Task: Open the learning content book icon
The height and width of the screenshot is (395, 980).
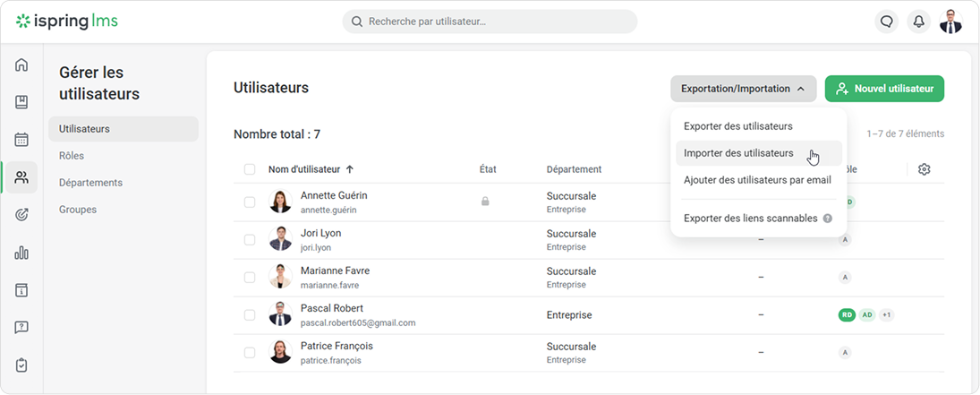Action: point(21,102)
